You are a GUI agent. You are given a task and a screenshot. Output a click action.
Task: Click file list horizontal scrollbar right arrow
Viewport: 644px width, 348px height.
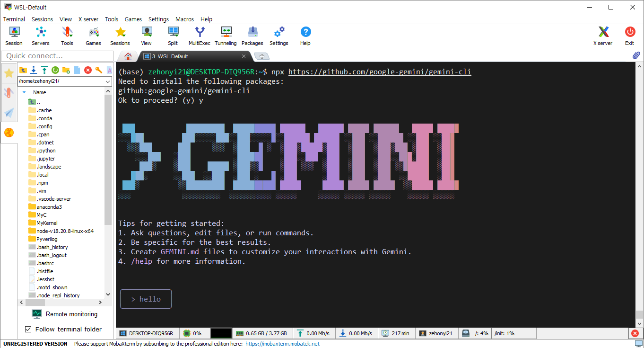point(100,302)
